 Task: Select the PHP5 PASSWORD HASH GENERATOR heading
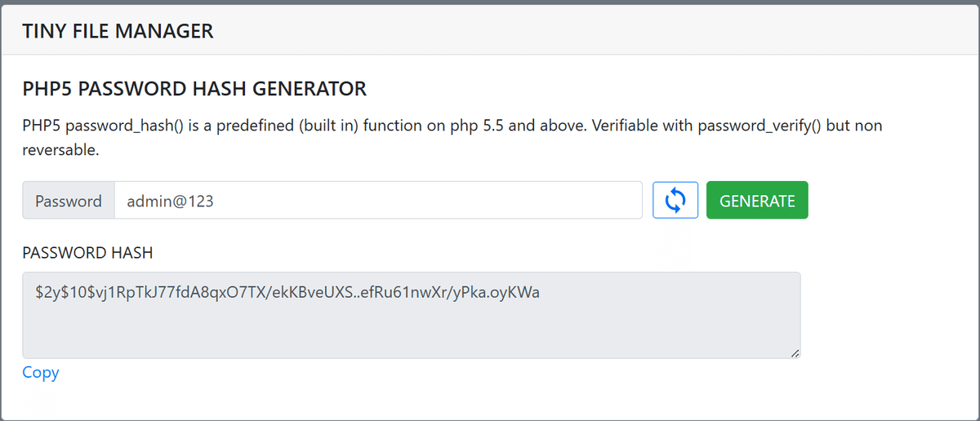(x=194, y=88)
